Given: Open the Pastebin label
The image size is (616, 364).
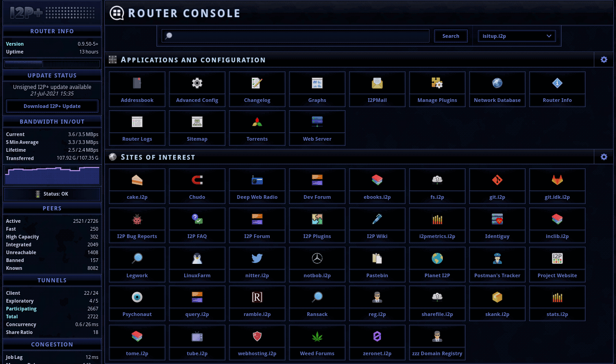Looking at the screenshot, I should pyautogui.click(x=377, y=275).
